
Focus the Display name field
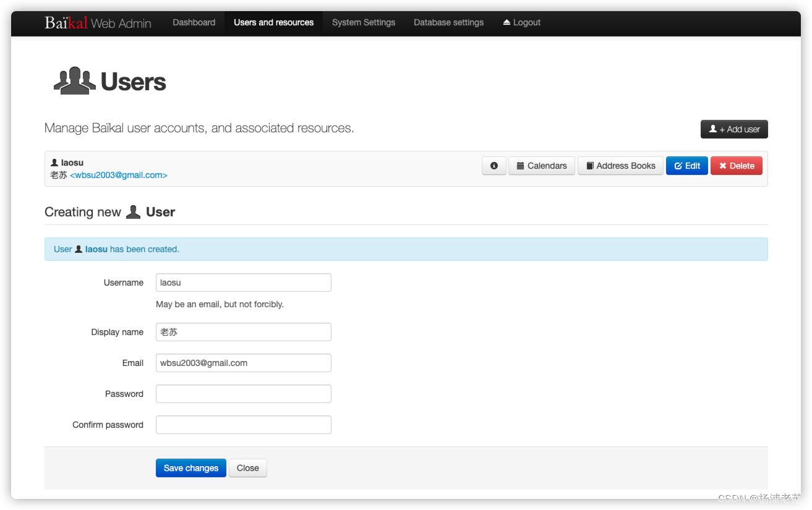pos(244,332)
